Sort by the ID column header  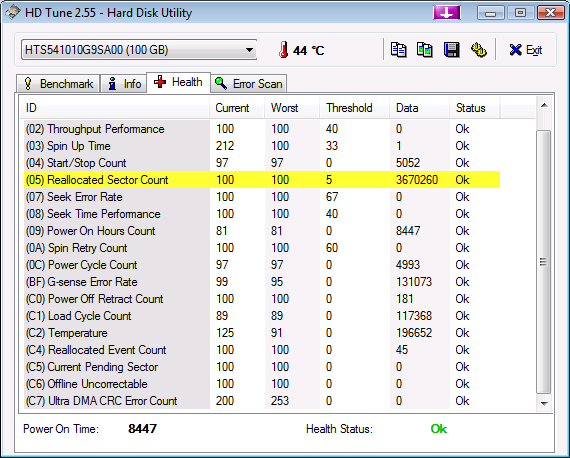[115, 108]
